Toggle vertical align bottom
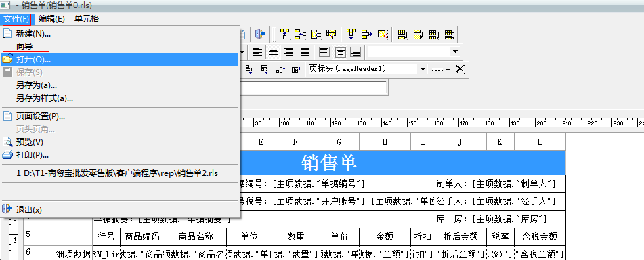 [356, 51]
